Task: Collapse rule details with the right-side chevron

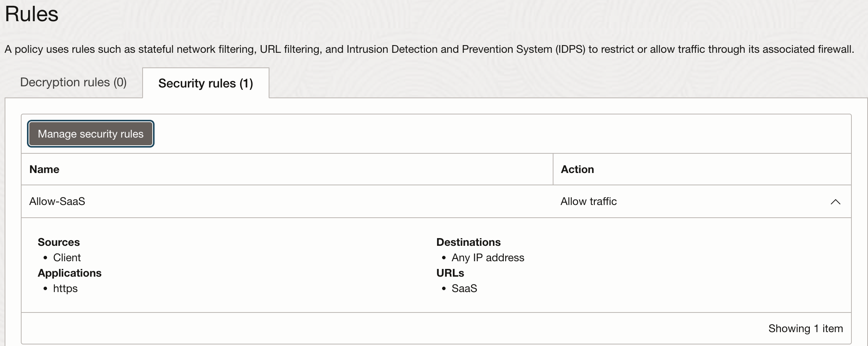Action: (835, 202)
